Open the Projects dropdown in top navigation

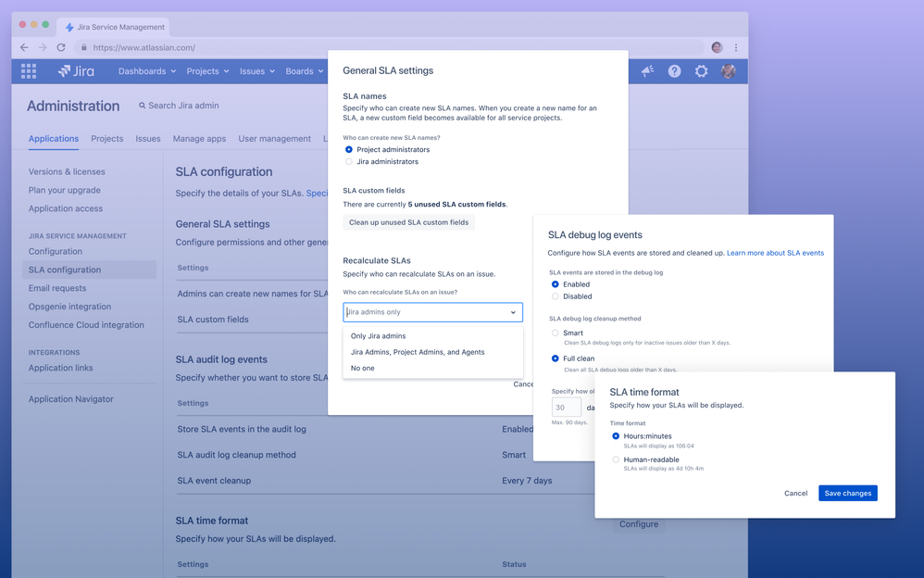tap(207, 71)
